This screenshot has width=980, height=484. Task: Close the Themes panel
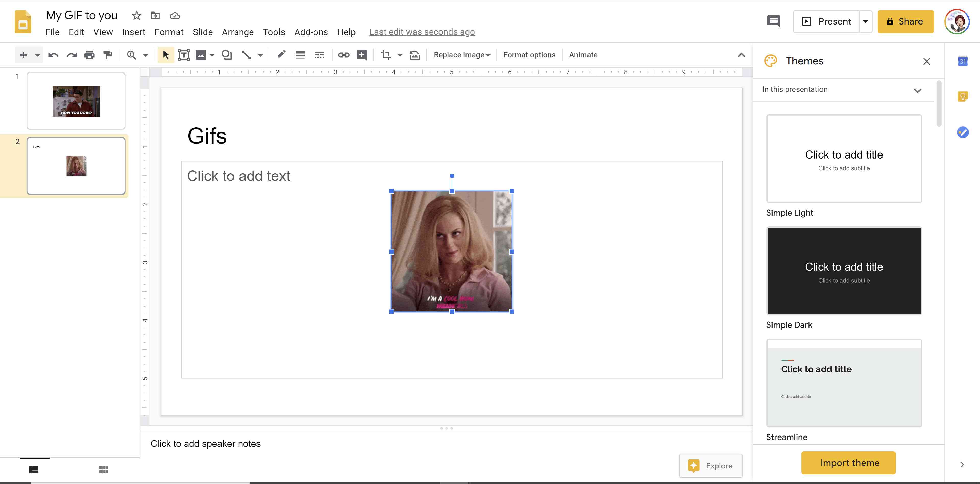coord(926,61)
